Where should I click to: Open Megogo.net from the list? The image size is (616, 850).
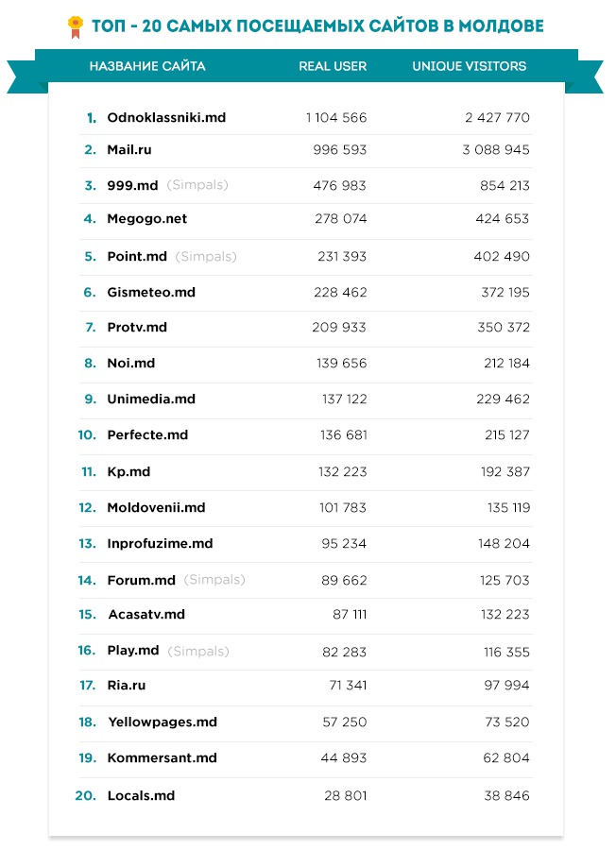(146, 219)
